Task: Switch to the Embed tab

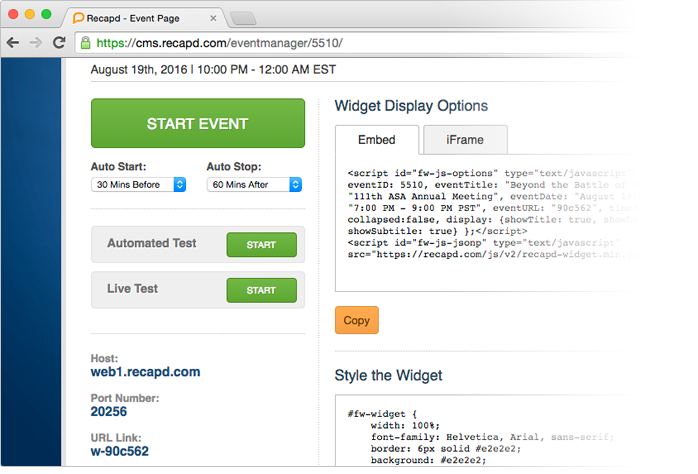Action: 376,140
